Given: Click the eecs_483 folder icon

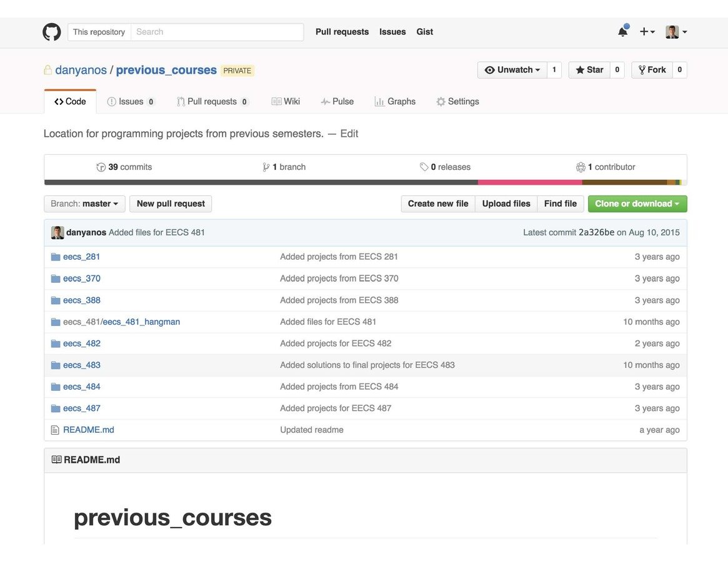Looking at the screenshot, I should click(x=56, y=365).
